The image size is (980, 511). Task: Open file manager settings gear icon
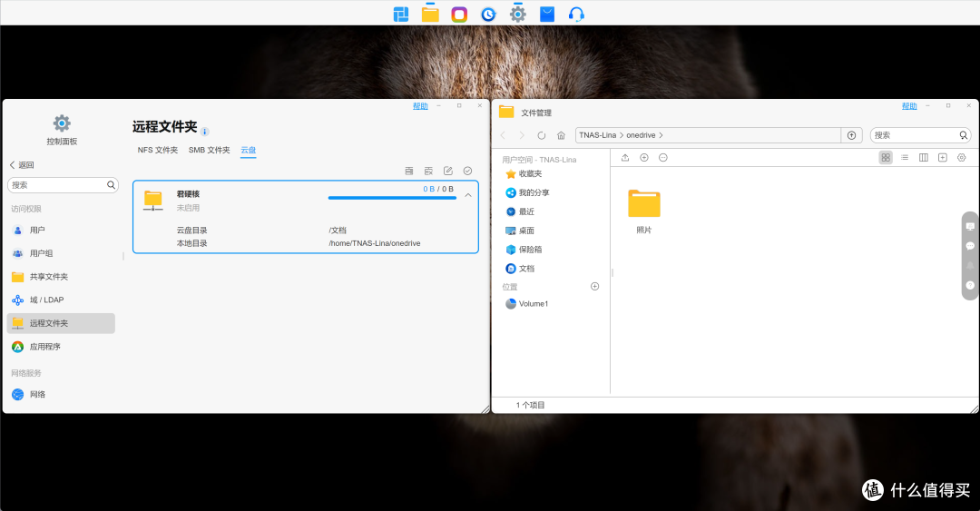[961, 158]
